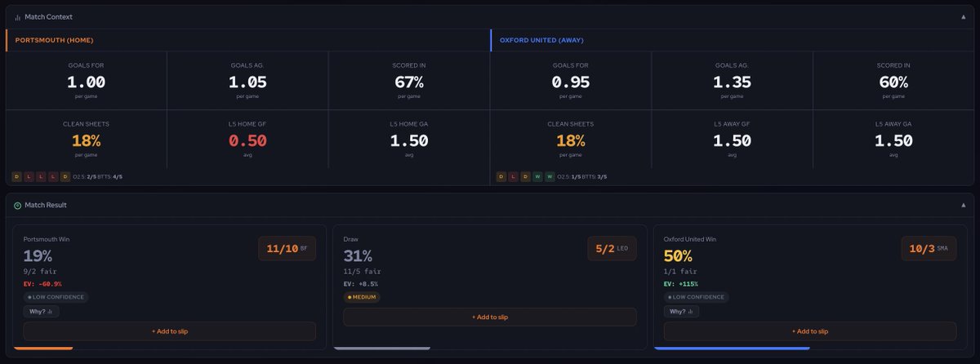Click the 9/2 fair odds text
This screenshot has height=364, width=980.
click(x=39, y=271)
